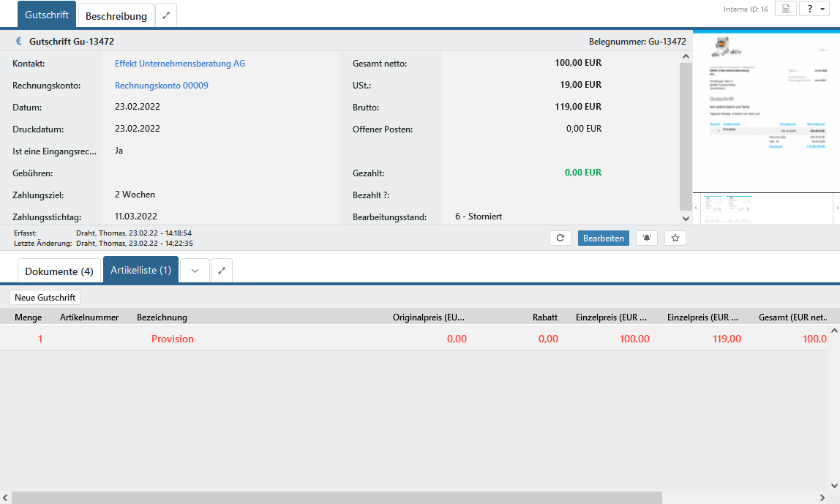Open the more tabs chevron dropdown
This screenshot has height=504, width=840.
click(x=195, y=271)
